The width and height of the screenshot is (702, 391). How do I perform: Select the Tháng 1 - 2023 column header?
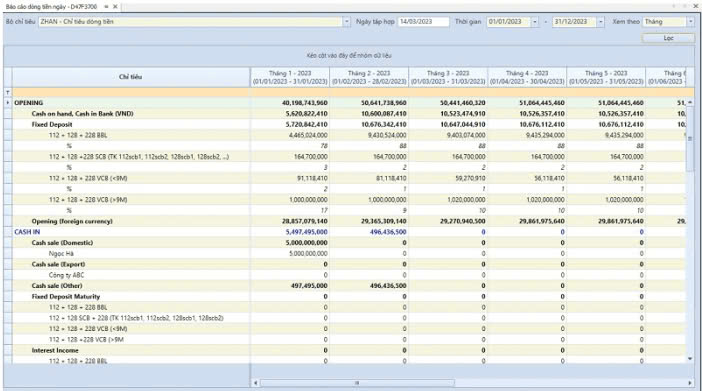(290, 77)
